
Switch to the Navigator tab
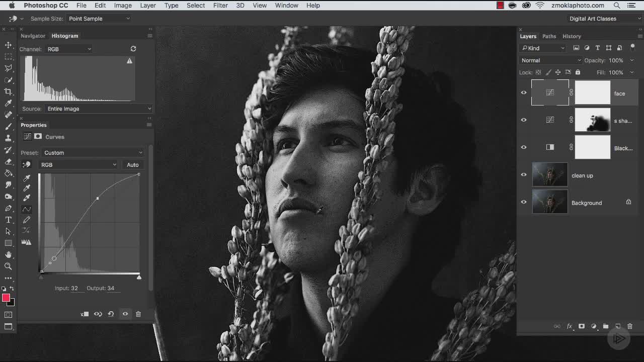[33, 36]
